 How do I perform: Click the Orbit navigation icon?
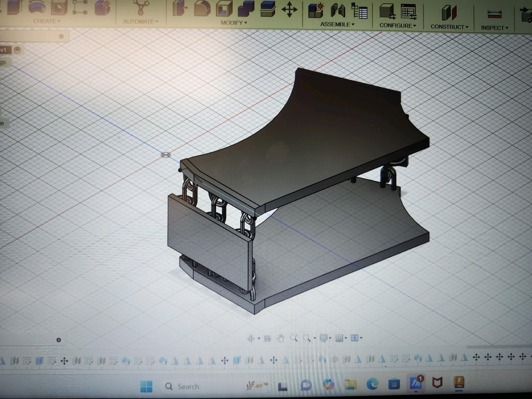251,338
